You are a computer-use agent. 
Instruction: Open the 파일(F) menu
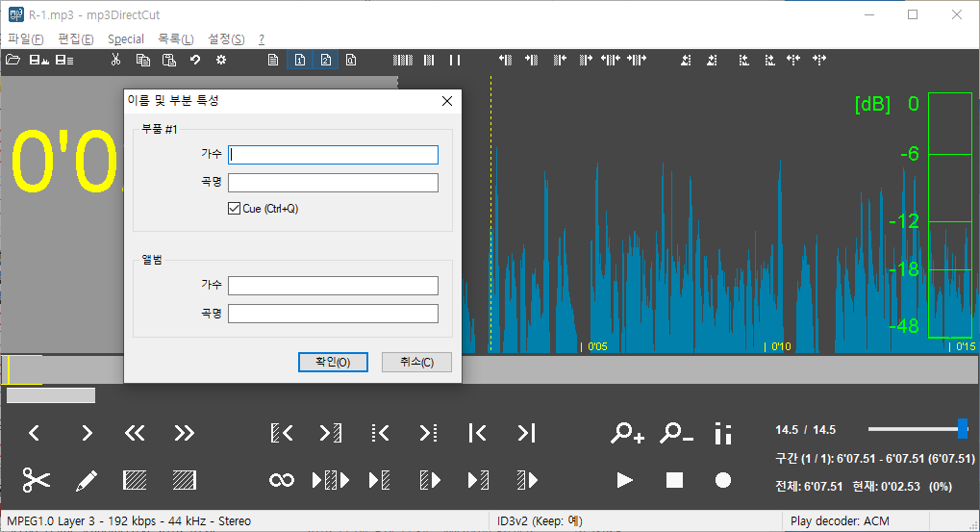coord(26,39)
